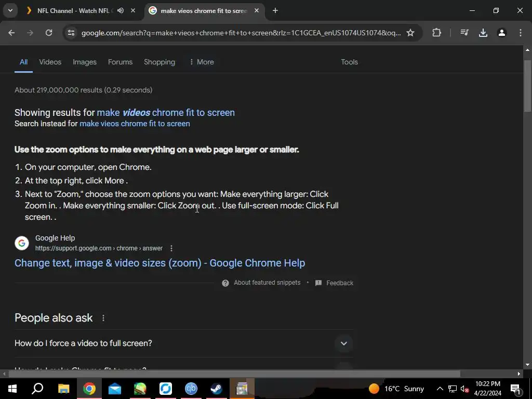This screenshot has height=399, width=532.
Task: Go back to previous page
Action: point(11,33)
